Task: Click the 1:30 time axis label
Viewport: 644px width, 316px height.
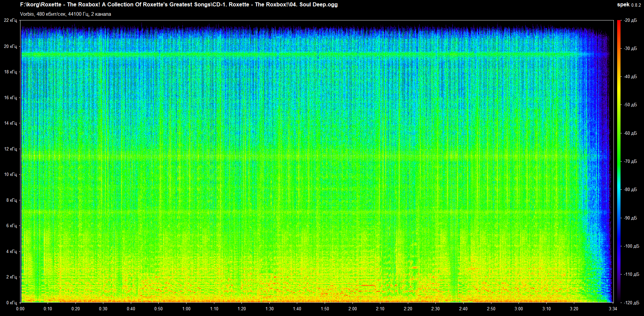Action: [269, 309]
